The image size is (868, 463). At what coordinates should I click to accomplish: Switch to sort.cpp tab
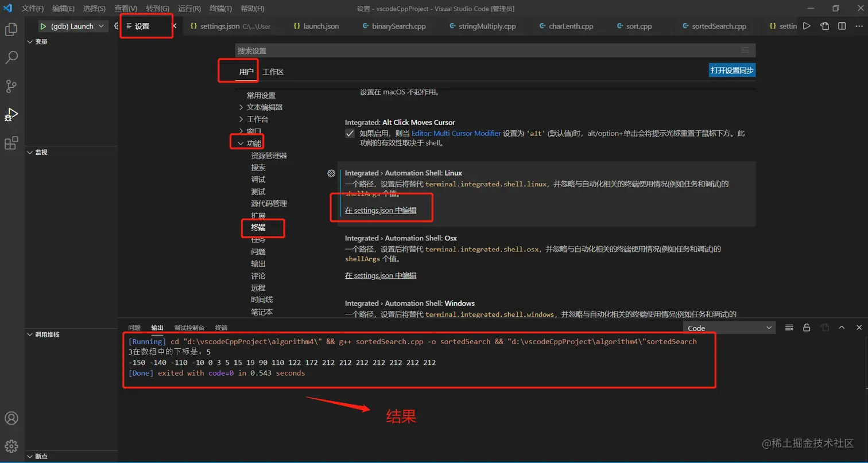click(638, 26)
